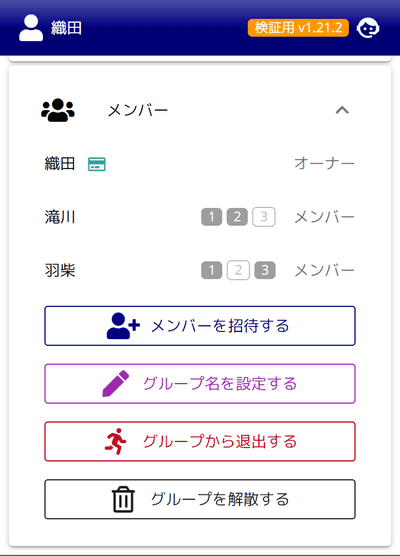Toggle badge 2 for 滝川
Viewport: 400px width, 556px height.
(237, 217)
